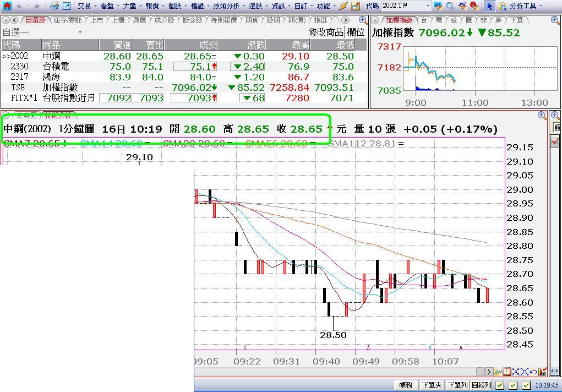Open the 大盤 dropdown menu

(132, 6)
